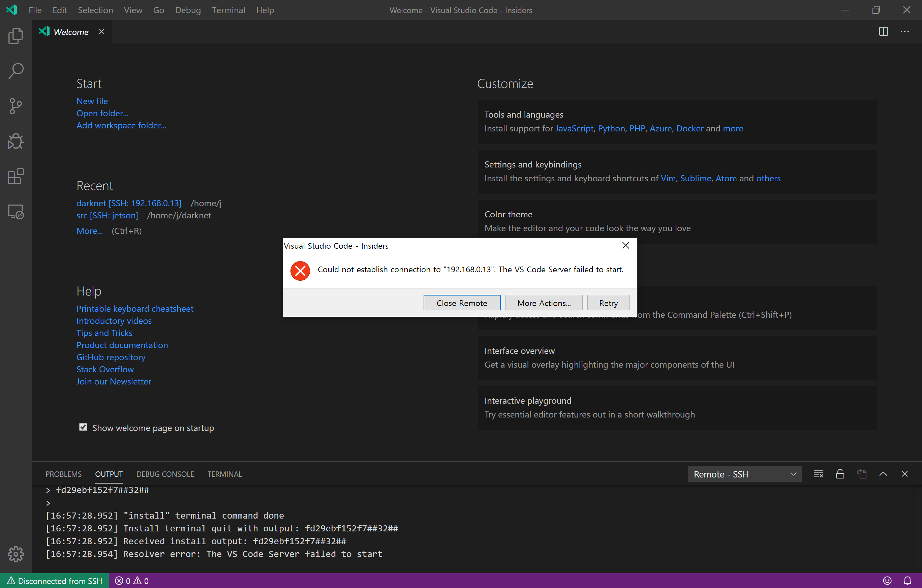
Task: Open the Search view icon
Action: click(16, 71)
